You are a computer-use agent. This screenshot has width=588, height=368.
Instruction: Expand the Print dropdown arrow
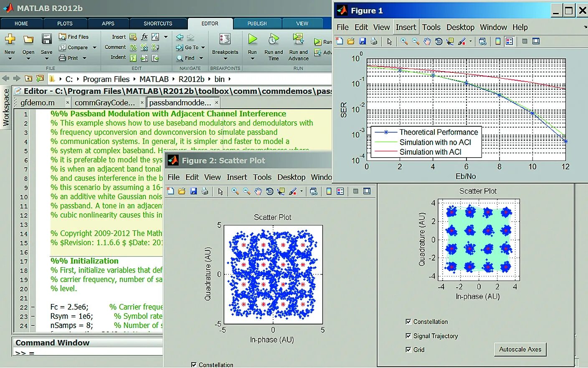point(84,58)
